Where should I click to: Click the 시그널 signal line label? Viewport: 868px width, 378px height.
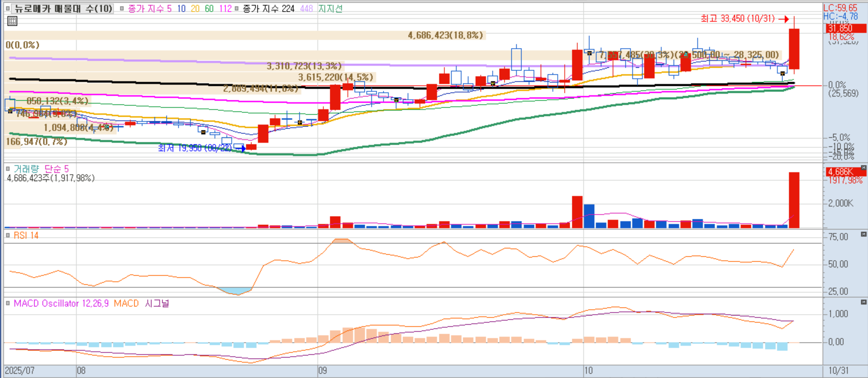157,303
